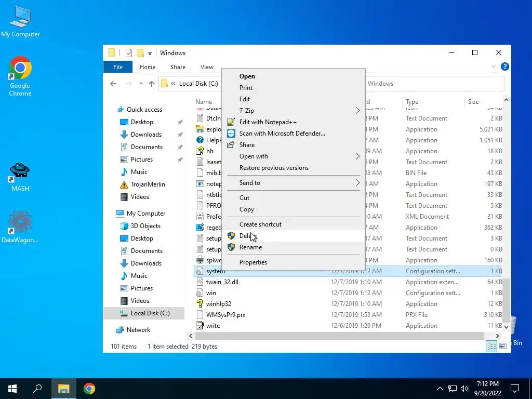Go up one folder level arrow
Viewport: 532px width, 399px height.
pyautogui.click(x=152, y=84)
